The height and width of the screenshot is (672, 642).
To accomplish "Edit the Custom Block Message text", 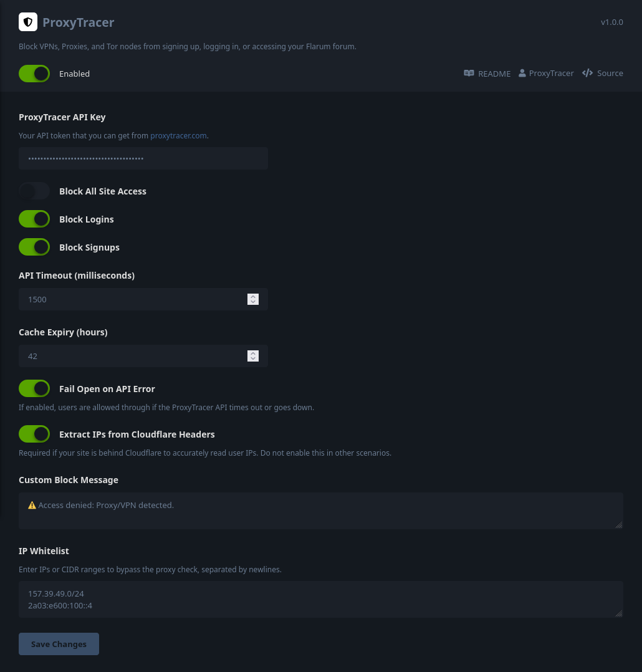I will coord(321,511).
